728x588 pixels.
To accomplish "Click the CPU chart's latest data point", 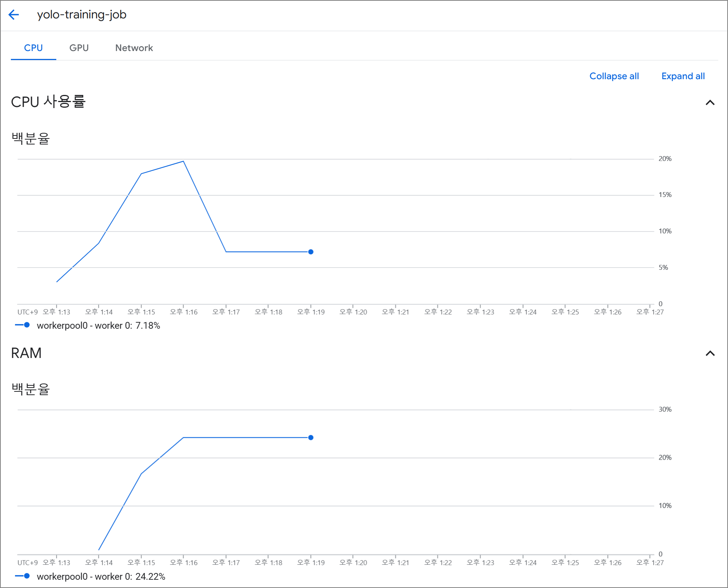I will point(311,252).
